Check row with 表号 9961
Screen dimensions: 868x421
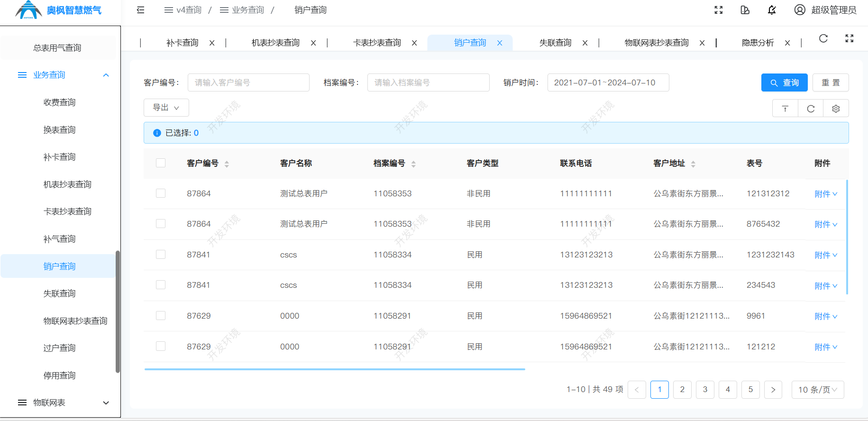pos(161,316)
